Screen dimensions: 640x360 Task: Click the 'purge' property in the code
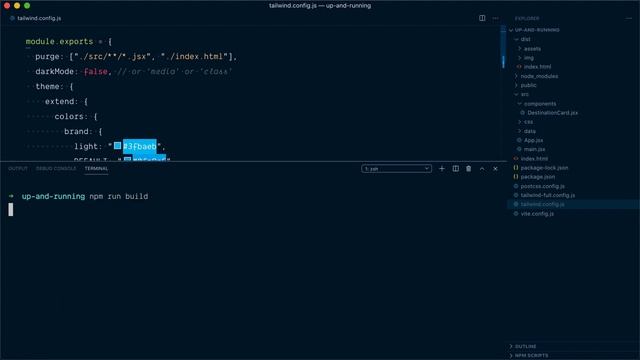click(x=47, y=57)
